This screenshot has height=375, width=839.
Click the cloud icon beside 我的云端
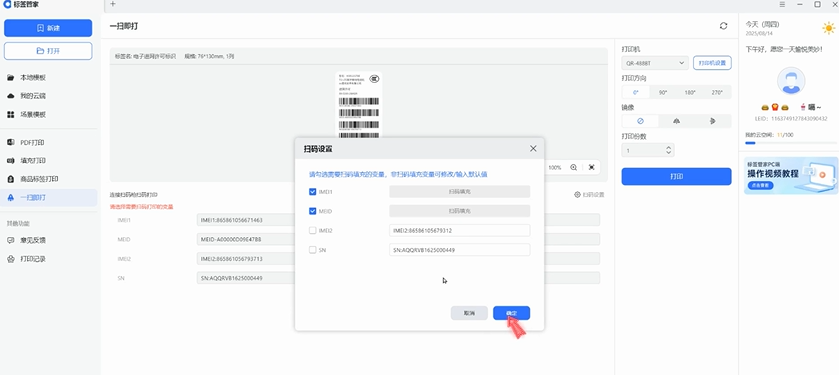coord(11,96)
